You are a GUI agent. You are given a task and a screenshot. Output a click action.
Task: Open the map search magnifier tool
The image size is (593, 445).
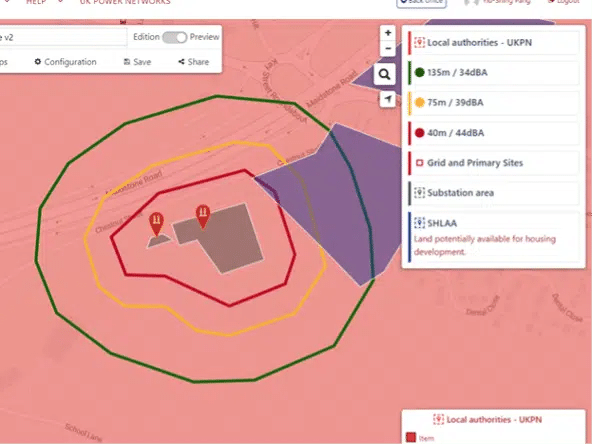[385, 74]
